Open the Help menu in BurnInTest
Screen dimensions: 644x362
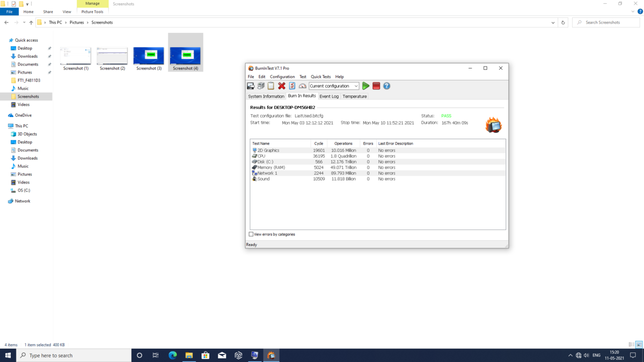(x=339, y=77)
